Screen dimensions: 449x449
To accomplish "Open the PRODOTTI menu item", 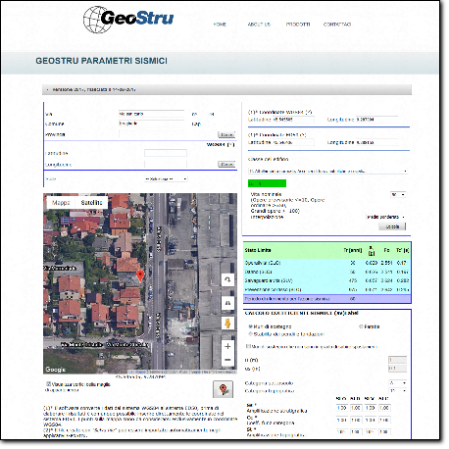I will click(298, 24).
